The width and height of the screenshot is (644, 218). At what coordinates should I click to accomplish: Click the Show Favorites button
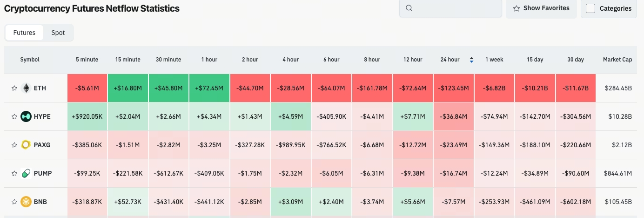(x=541, y=8)
